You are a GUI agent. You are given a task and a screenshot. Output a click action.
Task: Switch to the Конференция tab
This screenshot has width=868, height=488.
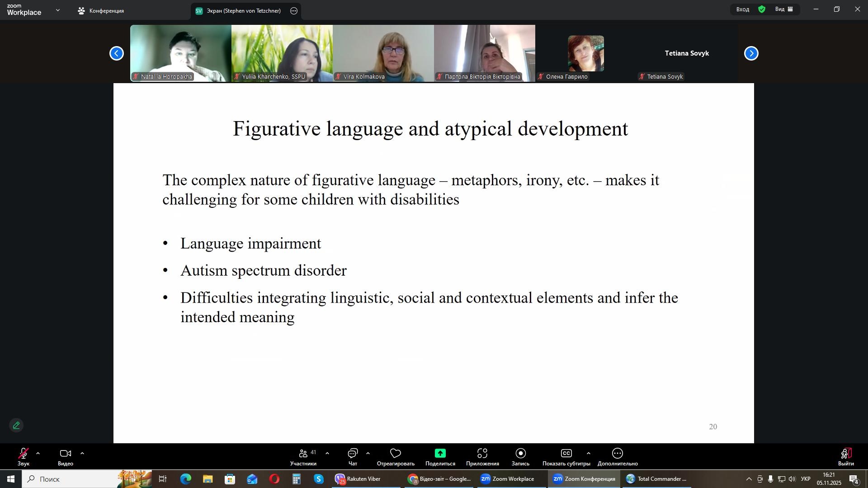[x=101, y=11]
